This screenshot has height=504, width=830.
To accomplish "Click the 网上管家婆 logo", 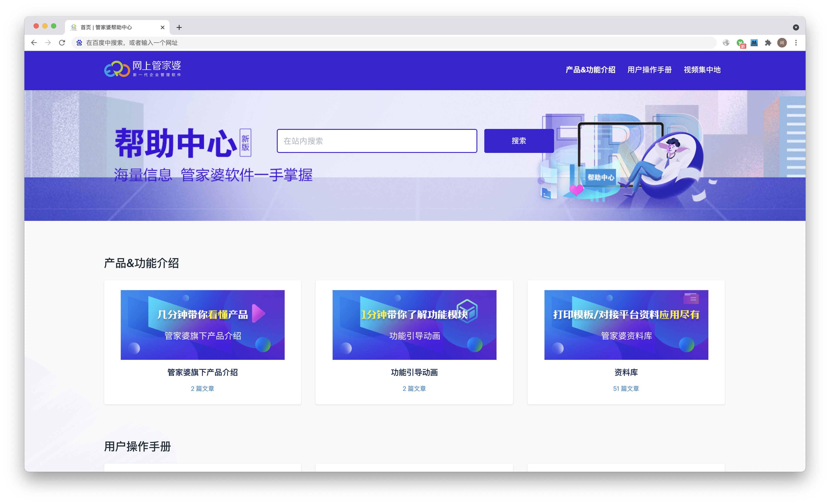I will (x=143, y=69).
